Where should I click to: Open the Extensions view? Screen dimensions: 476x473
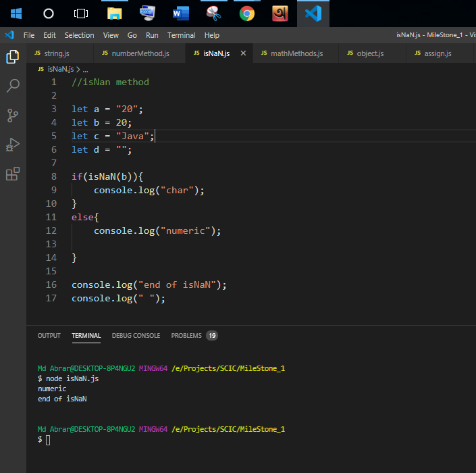click(x=12, y=174)
